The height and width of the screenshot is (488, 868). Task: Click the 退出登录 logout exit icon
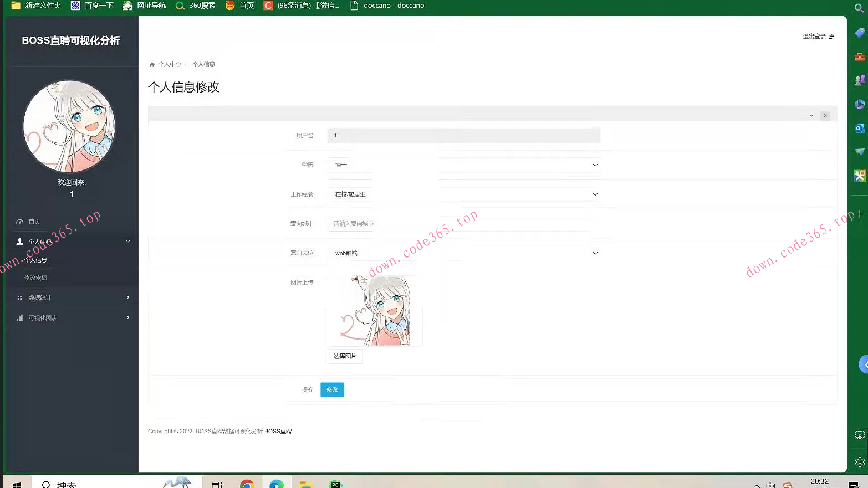point(831,36)
